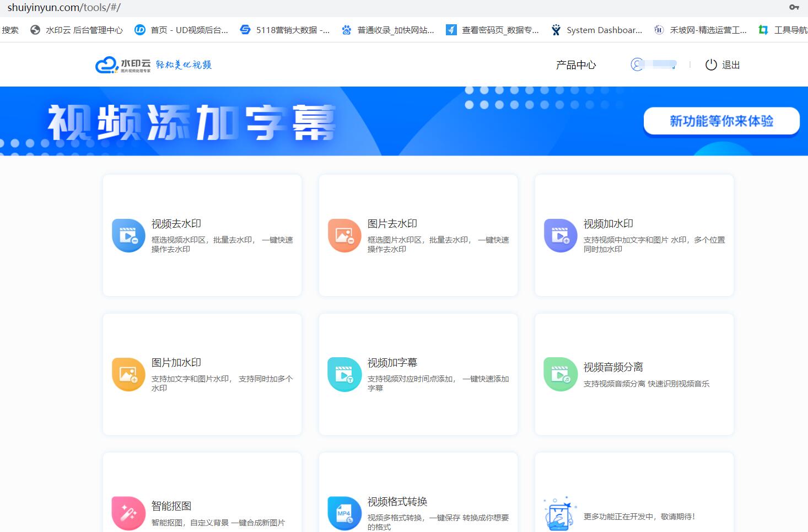The width and height of the screenshot is (808, 532).
Task: Select the 视频音频分离 green icon
Action: 561,374
